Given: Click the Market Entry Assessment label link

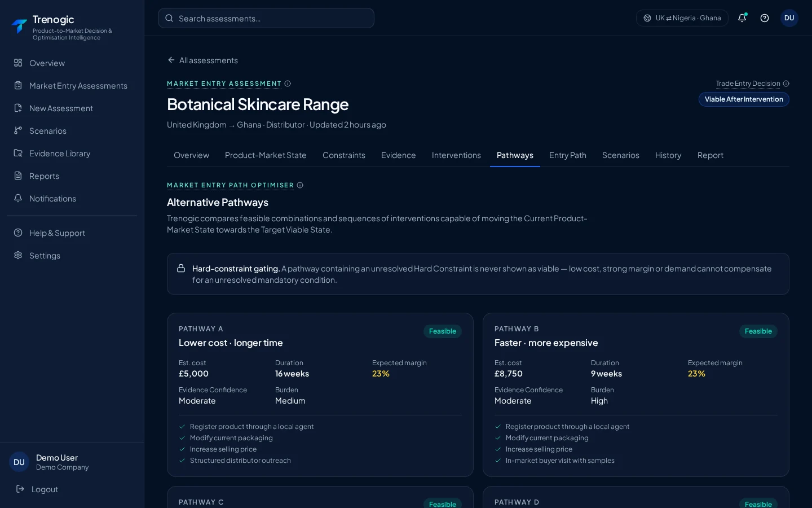Looking at the screenshot, I should pyautogui.click(x=224, y=84).
